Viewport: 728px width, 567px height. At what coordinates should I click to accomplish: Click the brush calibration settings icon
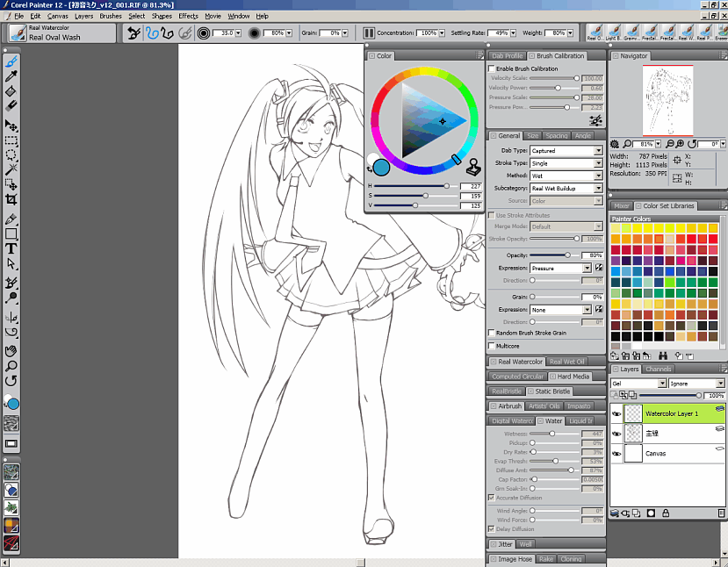click(595, 120)
